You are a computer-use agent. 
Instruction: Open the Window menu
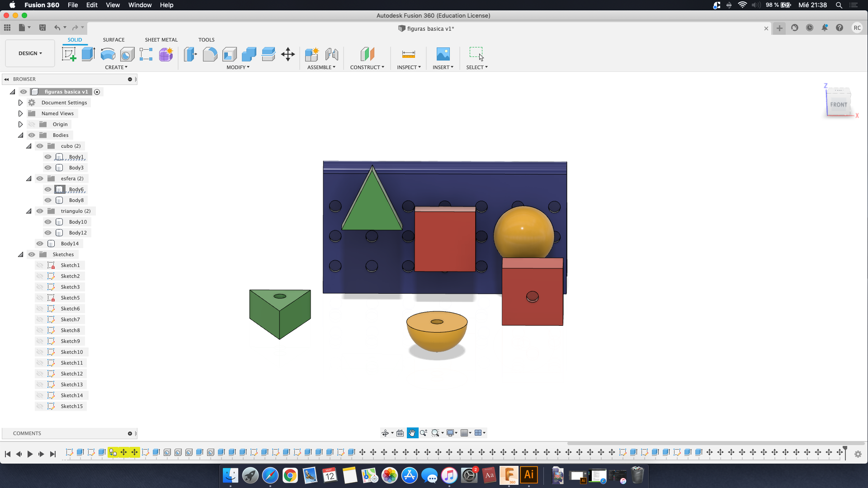[x=140, y=5]
